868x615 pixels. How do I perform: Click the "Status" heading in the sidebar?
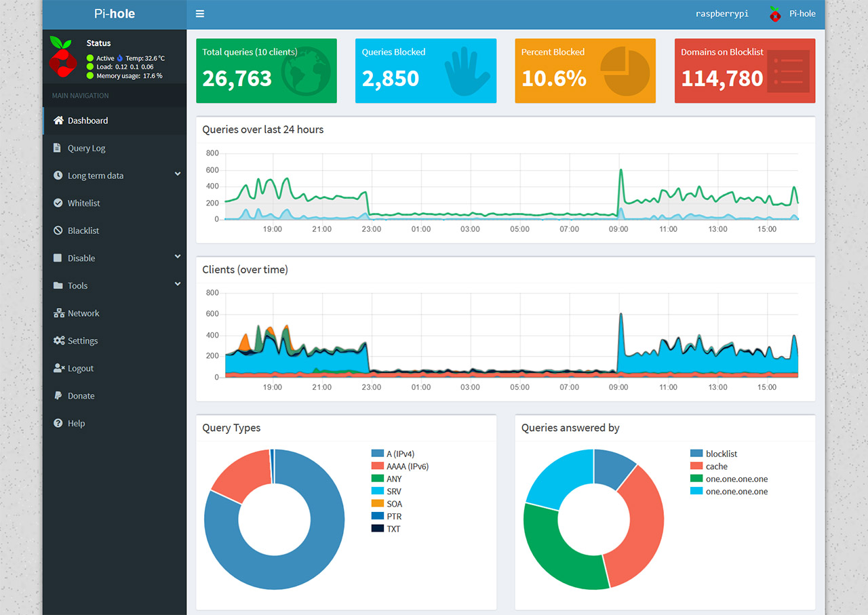point(98,43)
